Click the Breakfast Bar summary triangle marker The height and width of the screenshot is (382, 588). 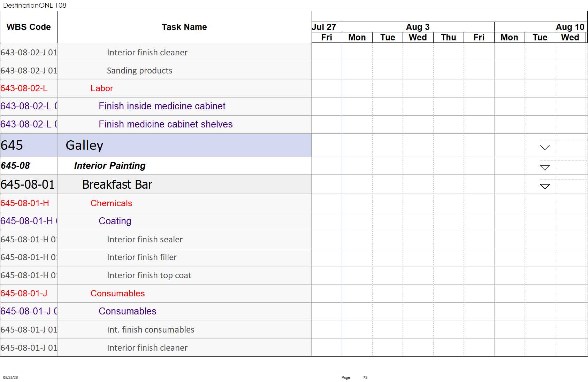[x=545, y=187]
